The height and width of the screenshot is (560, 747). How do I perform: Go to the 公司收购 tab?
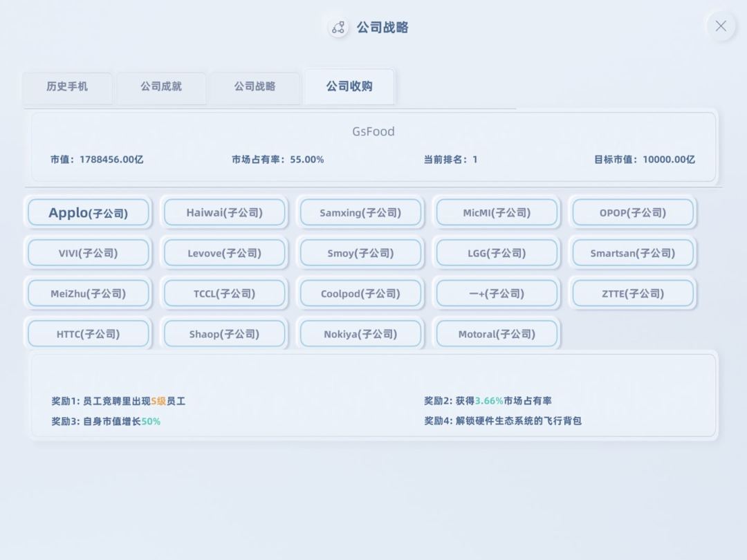(349, 86)
